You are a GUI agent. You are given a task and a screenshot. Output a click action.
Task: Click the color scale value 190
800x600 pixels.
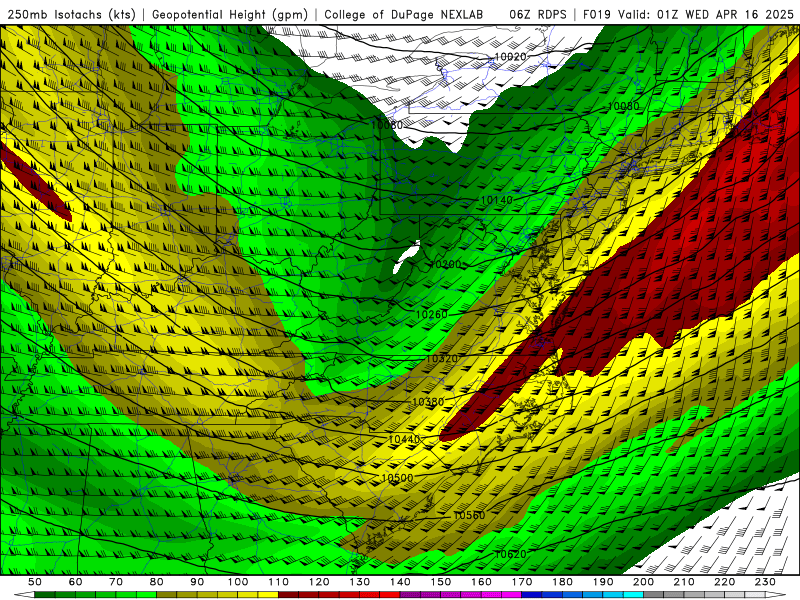pyautogui.click(x=603, y=582)
